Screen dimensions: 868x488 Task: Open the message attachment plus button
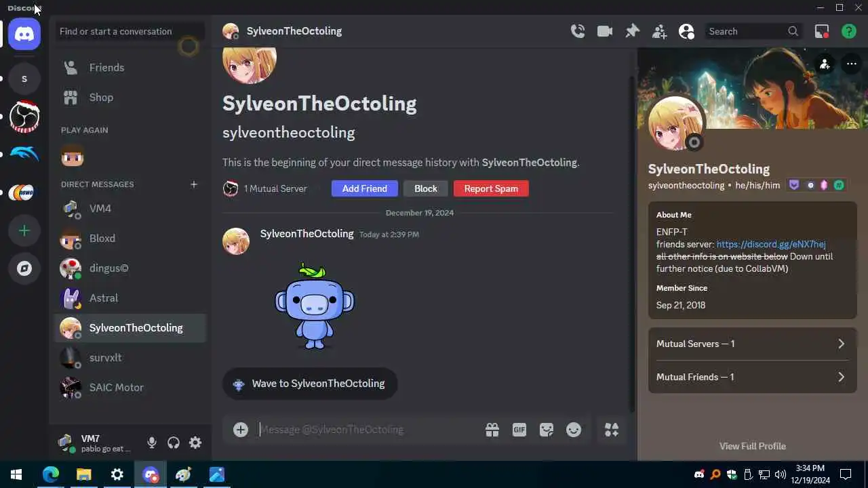coord(241,430)
